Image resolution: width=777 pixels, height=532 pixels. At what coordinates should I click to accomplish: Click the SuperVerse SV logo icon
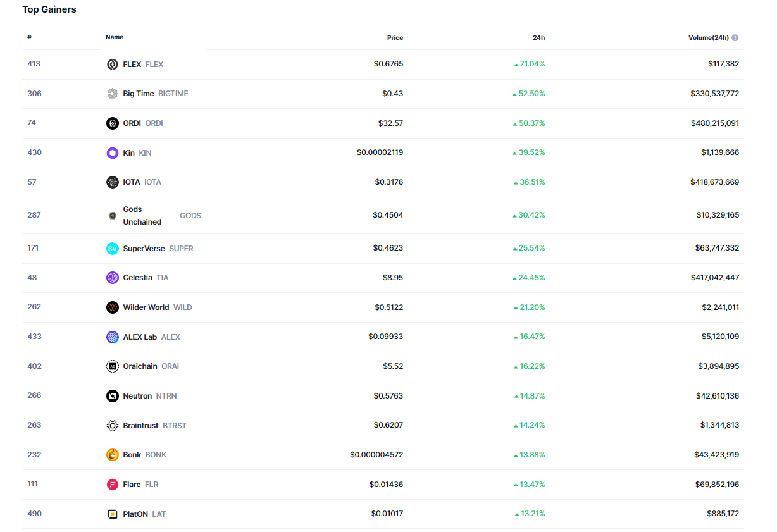click(113, 249)
